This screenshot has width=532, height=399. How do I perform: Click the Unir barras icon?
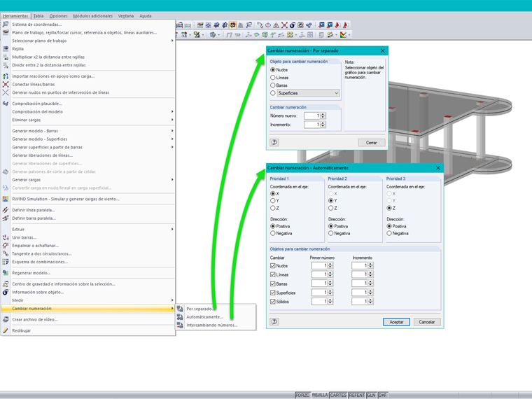pos(6,237)
